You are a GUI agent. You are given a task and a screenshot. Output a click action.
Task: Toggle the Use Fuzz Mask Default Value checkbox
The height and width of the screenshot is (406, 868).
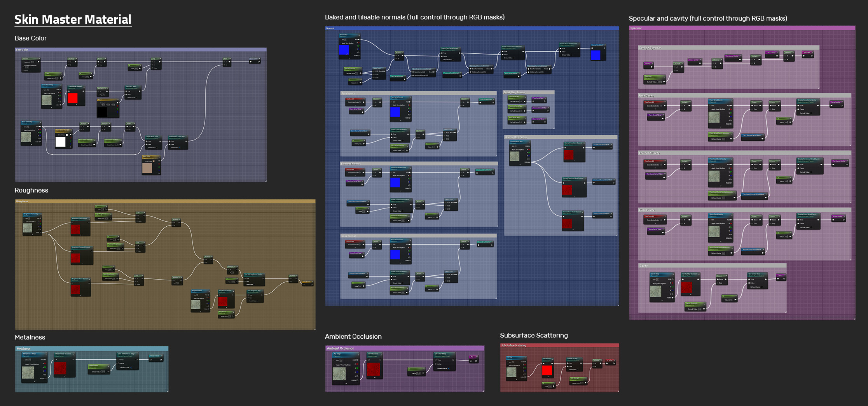pos(136,98)
